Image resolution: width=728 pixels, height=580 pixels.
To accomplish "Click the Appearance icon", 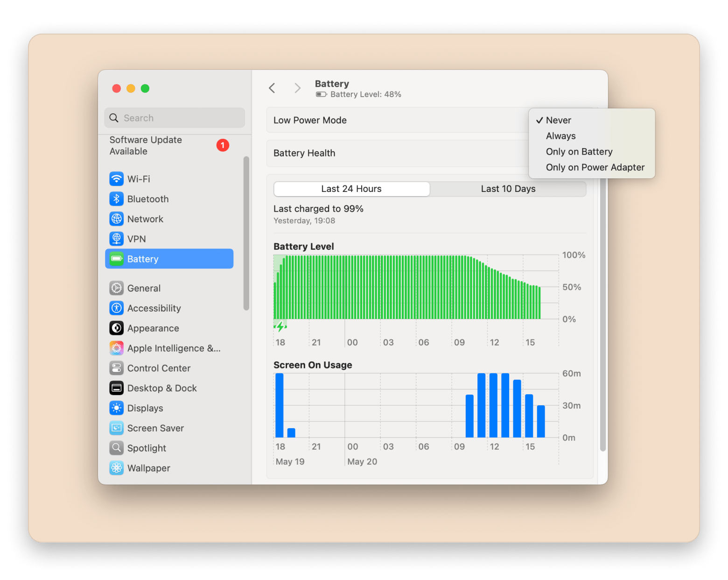I will (x=116, y=328).
